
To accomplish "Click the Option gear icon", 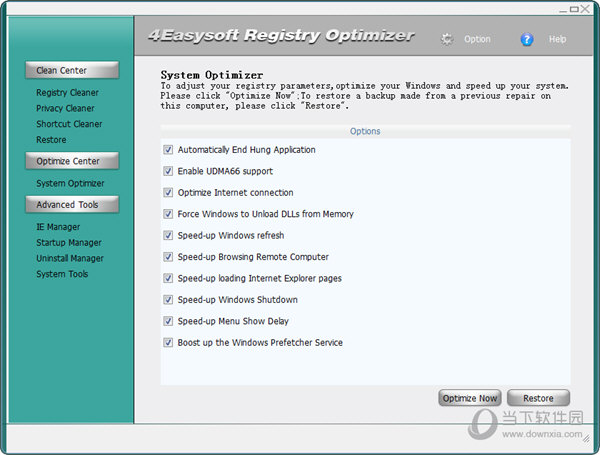I will pyautogui.click(x=447, y=39).
